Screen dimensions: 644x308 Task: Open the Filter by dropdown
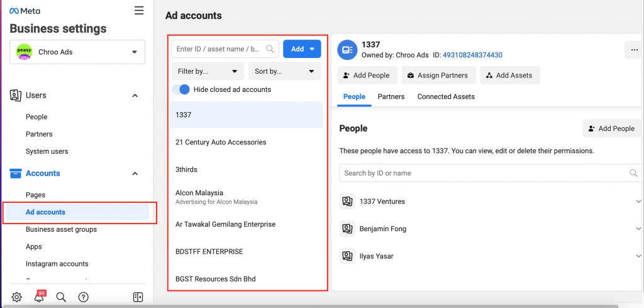click(x=208, y=71)
